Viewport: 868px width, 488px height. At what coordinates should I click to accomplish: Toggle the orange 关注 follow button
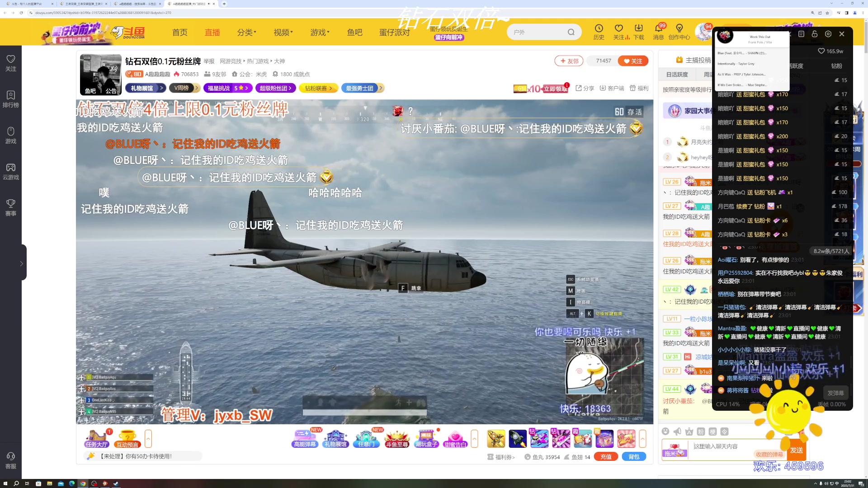pyautogui.click(x=633, y=61)
